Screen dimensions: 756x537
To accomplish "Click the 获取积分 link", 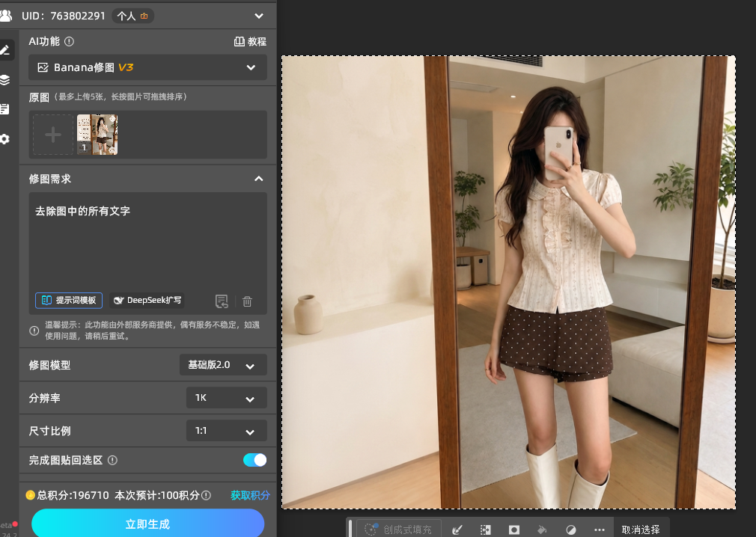I will click(x=250, y=495).
